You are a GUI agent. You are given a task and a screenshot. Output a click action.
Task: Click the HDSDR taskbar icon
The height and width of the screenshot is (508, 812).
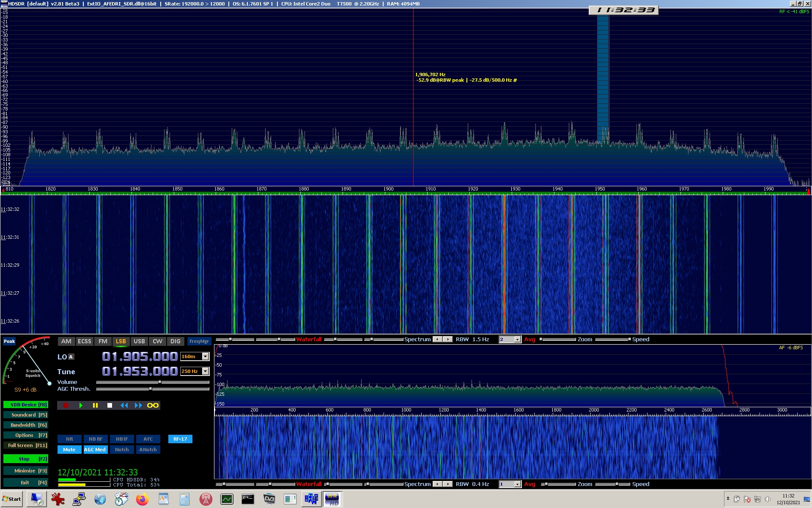point(332,500)
